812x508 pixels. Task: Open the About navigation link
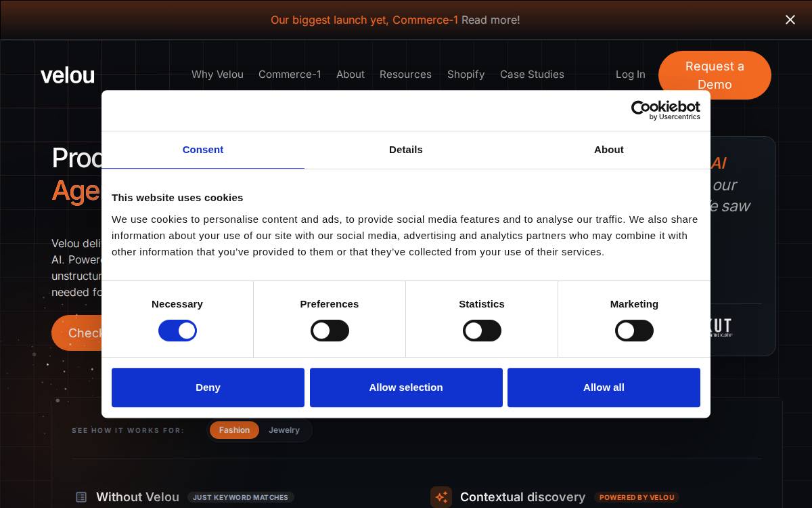click(x=351, y=75)
